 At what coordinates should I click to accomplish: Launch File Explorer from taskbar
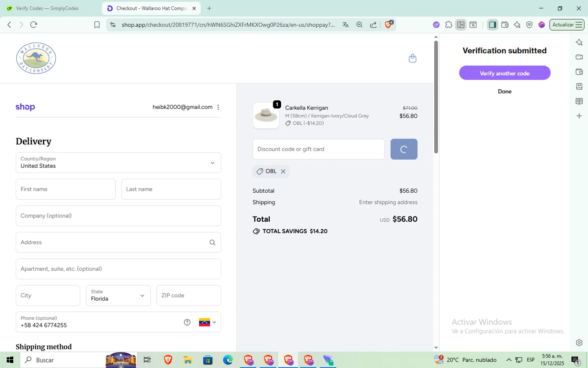(188, 360)
